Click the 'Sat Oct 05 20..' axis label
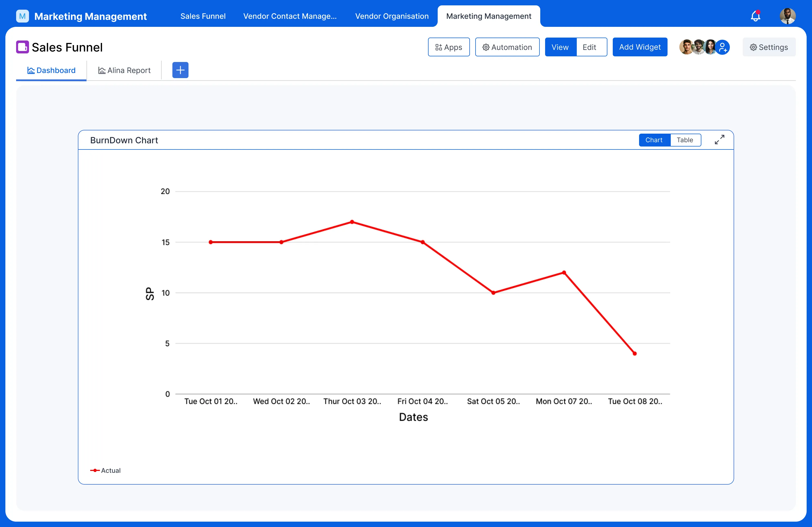The width and height of the screenshot is (812, 527). click(x=493, y=401)
